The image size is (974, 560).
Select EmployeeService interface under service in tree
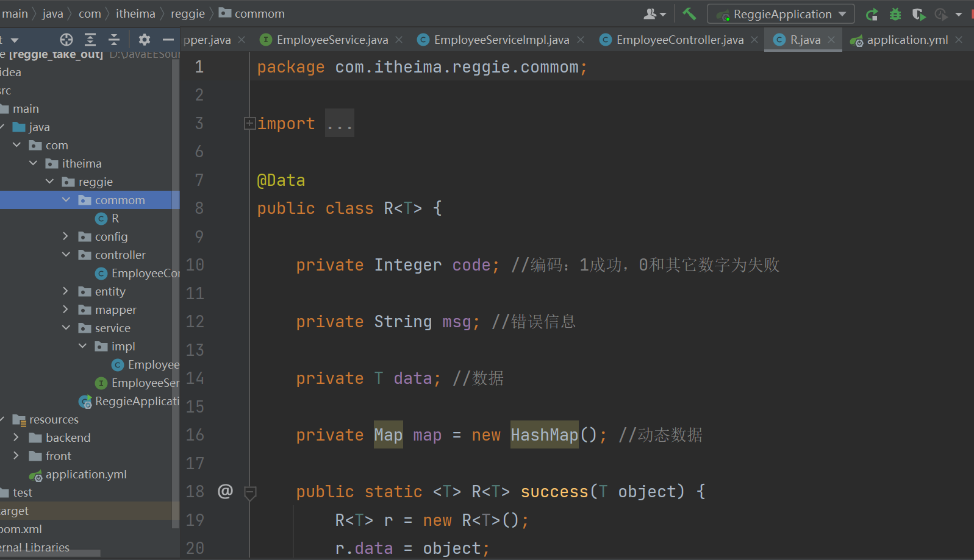(138, 383)
